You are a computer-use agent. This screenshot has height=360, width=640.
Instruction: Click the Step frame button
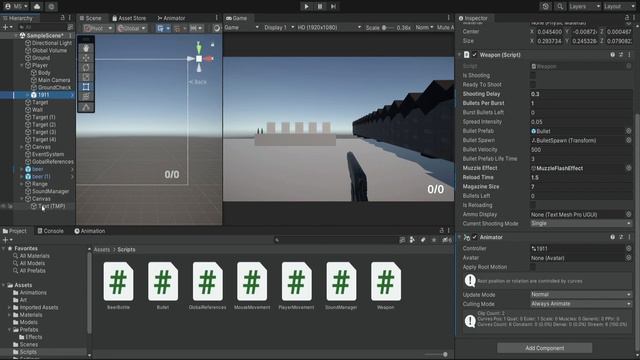[333, 7]
